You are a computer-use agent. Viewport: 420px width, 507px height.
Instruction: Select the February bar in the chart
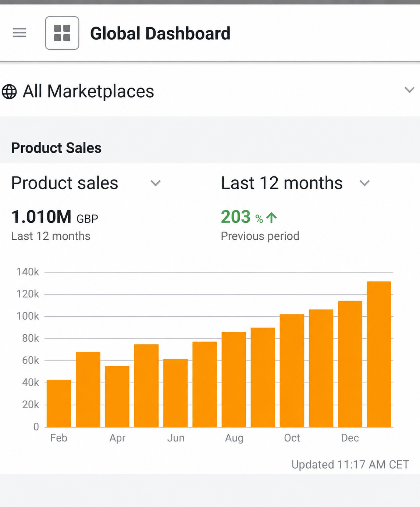coord(59,404)
